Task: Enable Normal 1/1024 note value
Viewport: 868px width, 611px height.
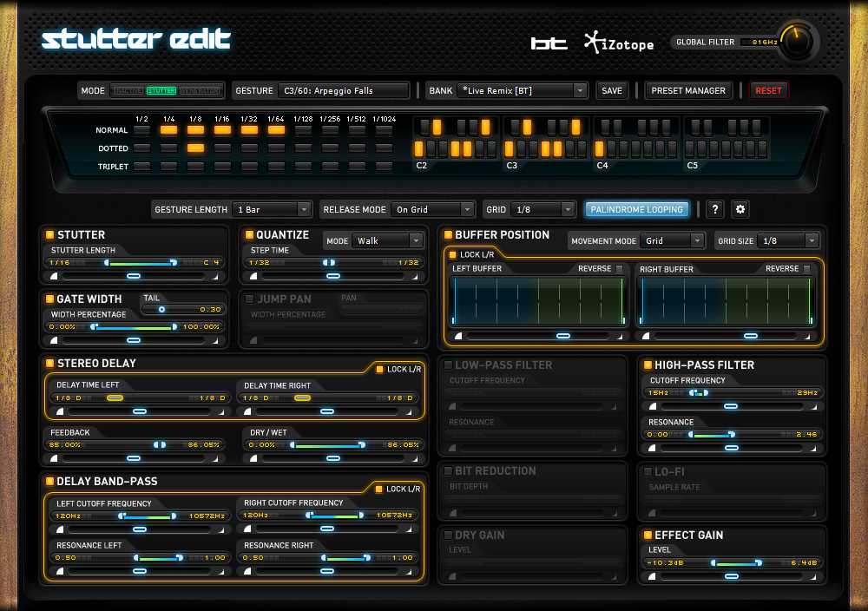Action: click(x=385, y=130)
